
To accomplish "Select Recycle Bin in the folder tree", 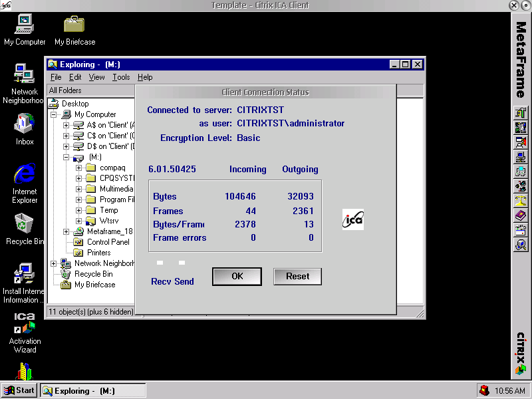I will coord(93,274).
